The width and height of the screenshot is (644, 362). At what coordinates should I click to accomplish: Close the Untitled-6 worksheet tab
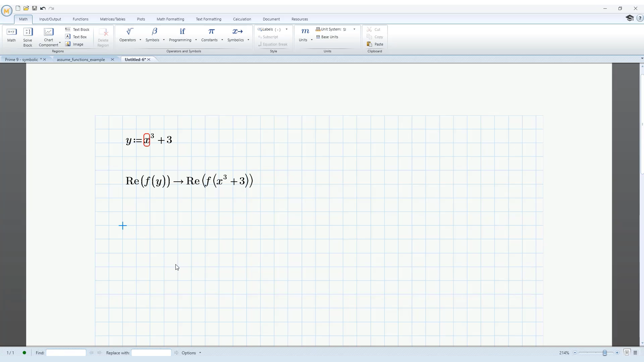[x=149, y=60]
